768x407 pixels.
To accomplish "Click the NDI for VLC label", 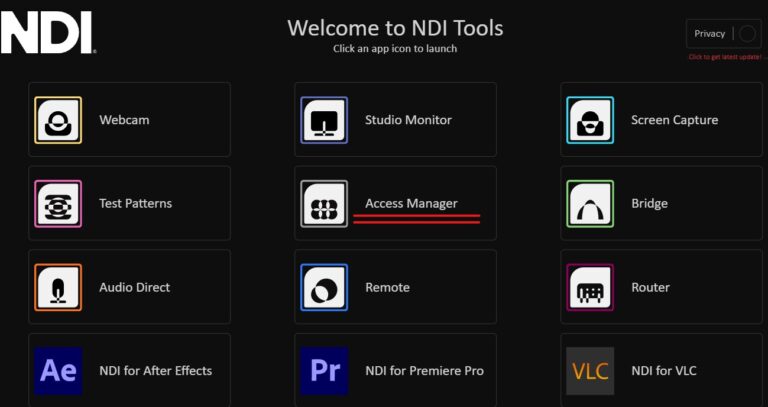I will [x=664, y=371].
